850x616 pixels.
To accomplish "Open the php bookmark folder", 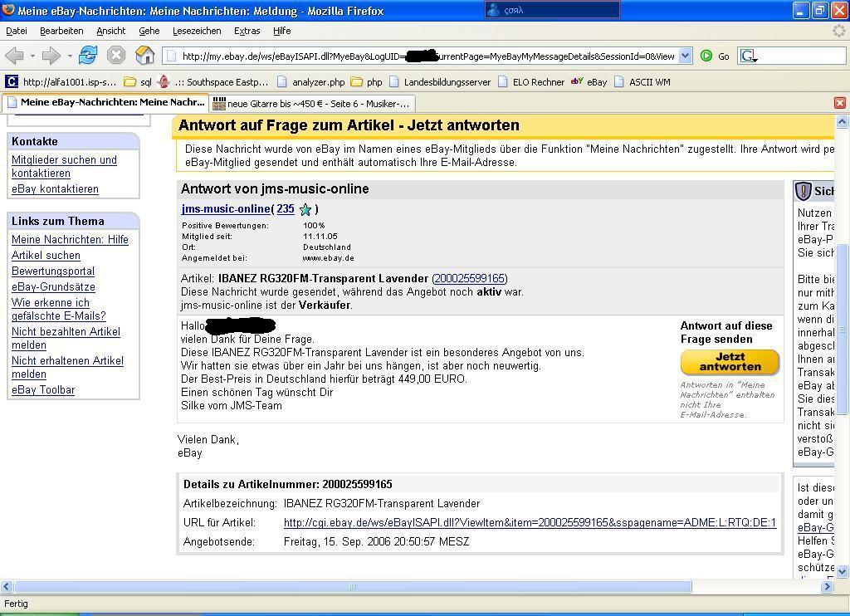I will (x=367, y=82).
